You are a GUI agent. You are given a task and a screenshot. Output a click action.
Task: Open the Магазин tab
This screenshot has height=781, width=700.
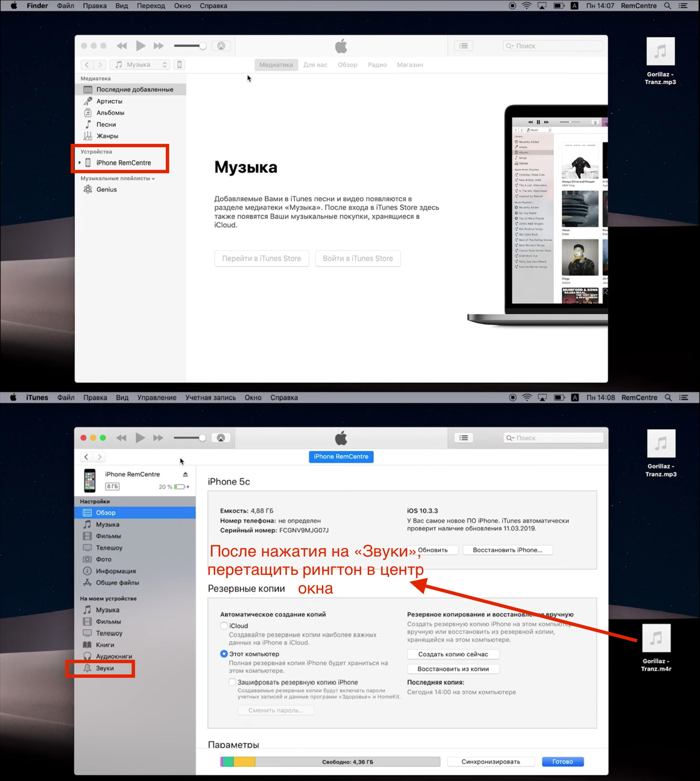[410, 65]
